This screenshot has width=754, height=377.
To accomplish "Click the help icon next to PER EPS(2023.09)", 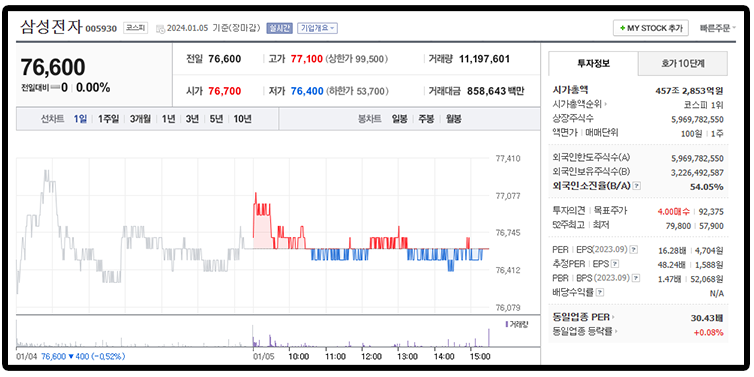I will [x=634, y=249].
